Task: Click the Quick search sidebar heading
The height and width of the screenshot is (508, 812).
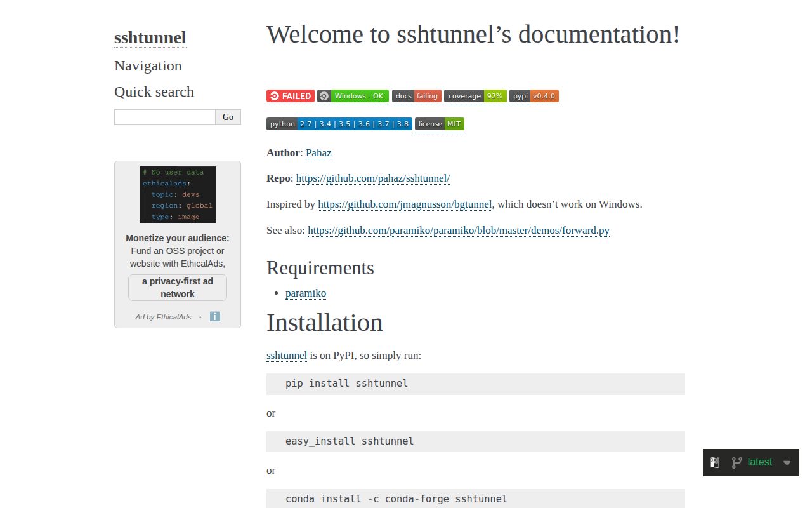Action: tap(154, 91)
